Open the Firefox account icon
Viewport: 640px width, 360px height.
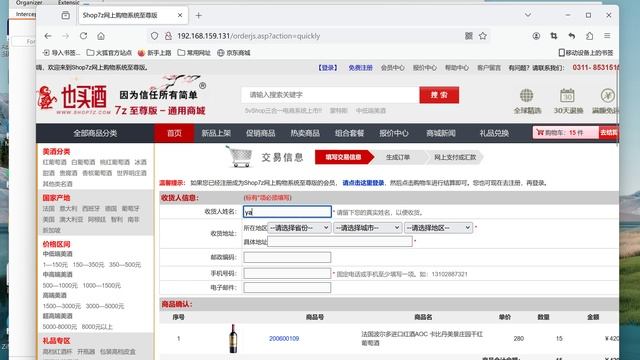click(536, 36)
